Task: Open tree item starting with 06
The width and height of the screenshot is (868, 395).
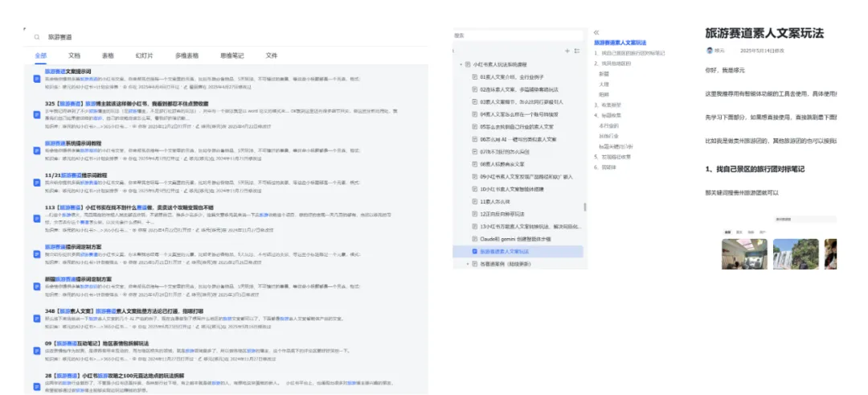Action: (x=518, y=139)
